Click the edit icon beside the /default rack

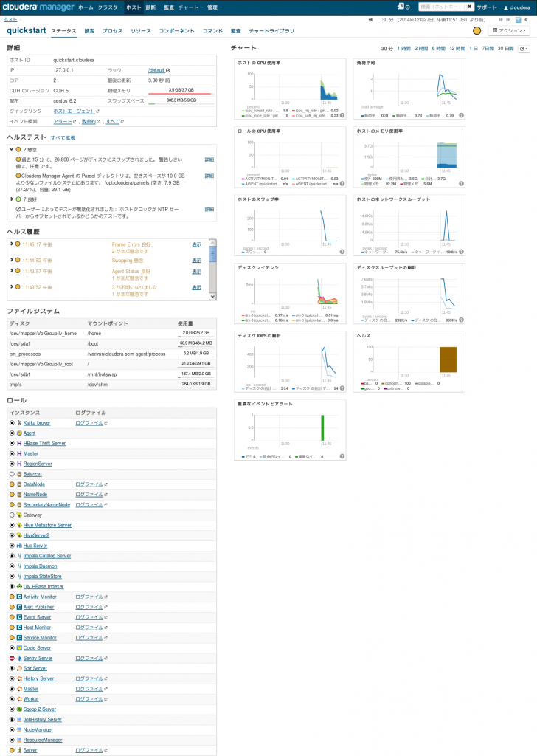click(168, 70)
